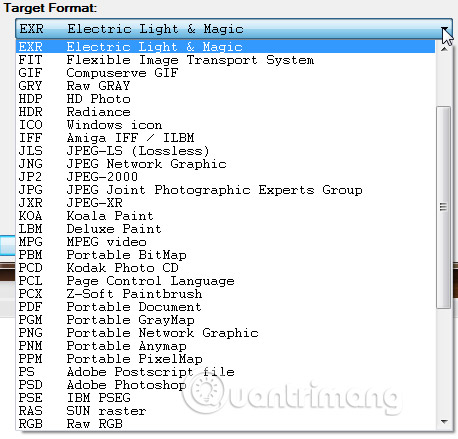Choose HDP HD Photo format

coord(226,99)
